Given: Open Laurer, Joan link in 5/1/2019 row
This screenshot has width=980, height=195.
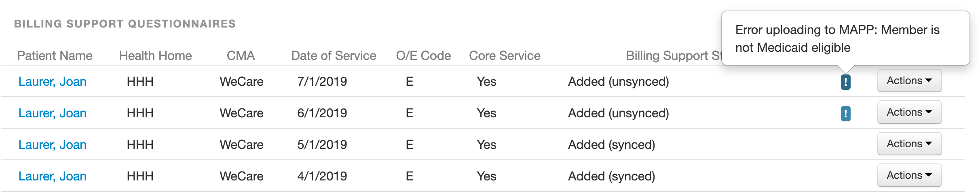Looking at the screenshot, I should click(x=53, y=145).
